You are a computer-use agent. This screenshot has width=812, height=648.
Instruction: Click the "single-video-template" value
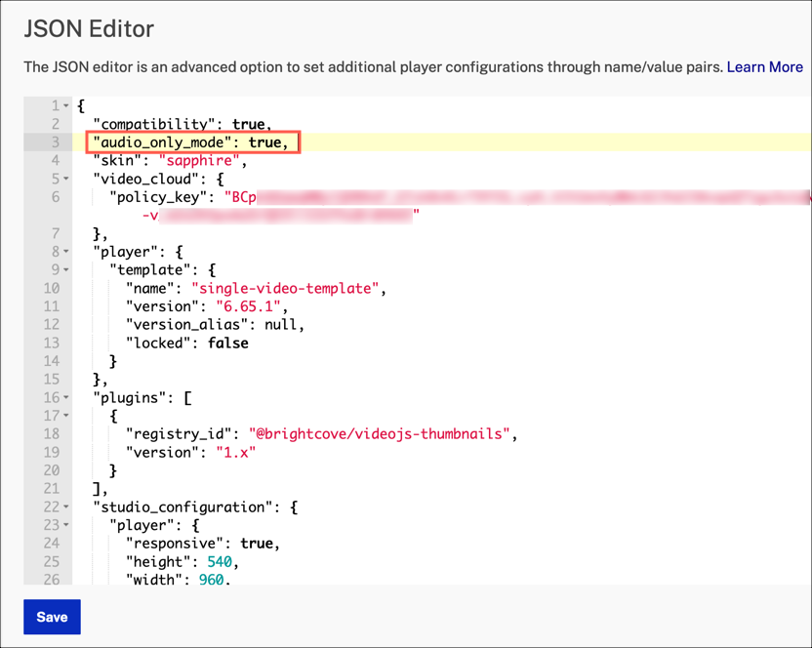click(285, 288)
